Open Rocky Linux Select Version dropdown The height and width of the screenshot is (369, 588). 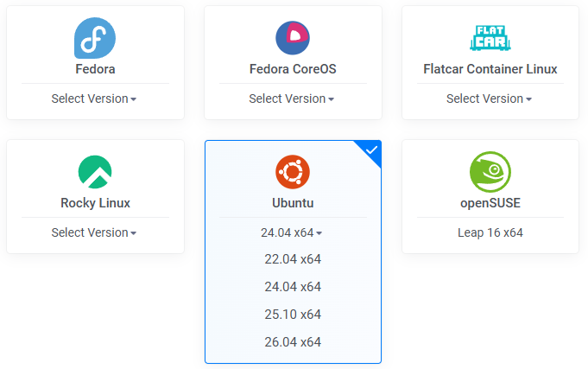click(94, 232)
